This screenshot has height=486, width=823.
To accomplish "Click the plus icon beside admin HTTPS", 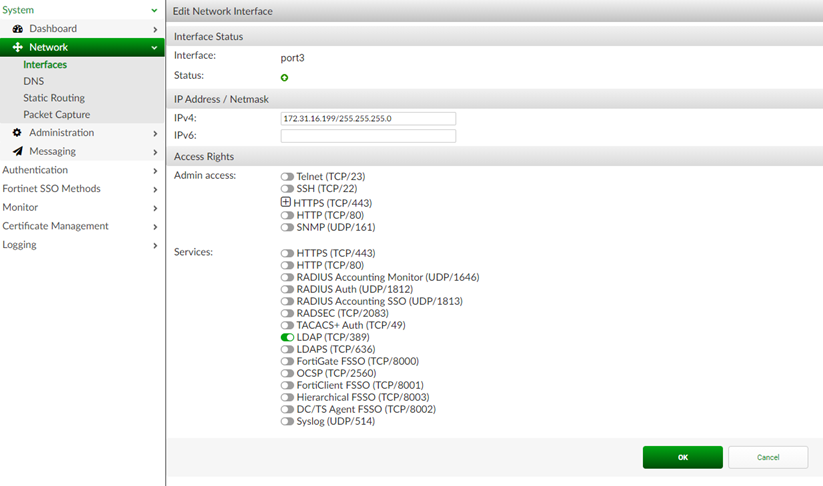I will (x=286, y=202).
